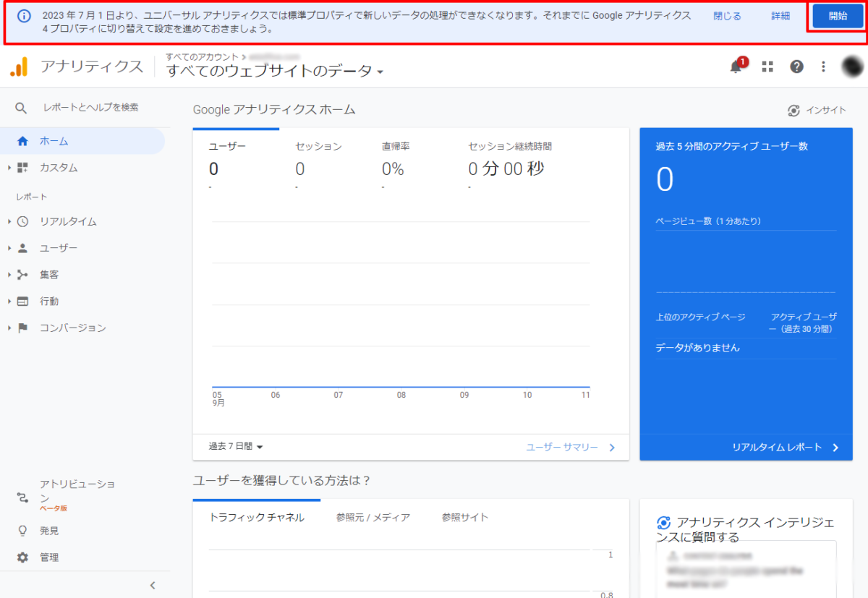Click the Discover lightbulb icon

point(22,531)
